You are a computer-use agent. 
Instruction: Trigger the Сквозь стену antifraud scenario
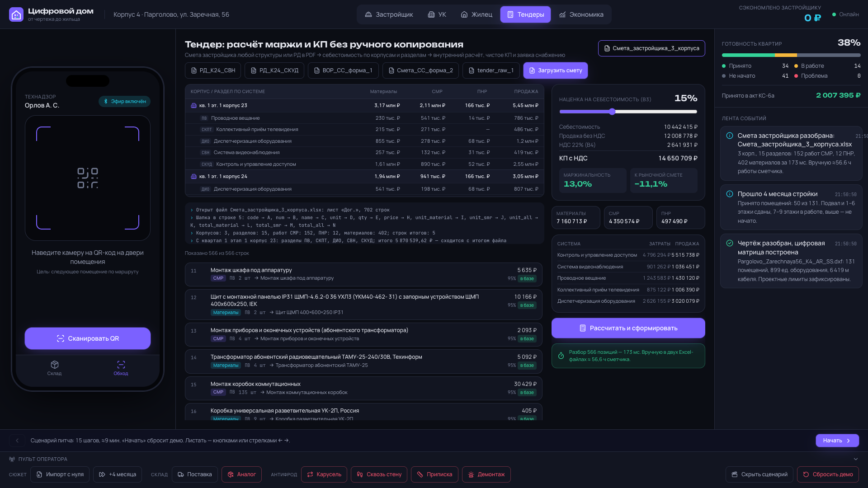click(x=379, y=474)
